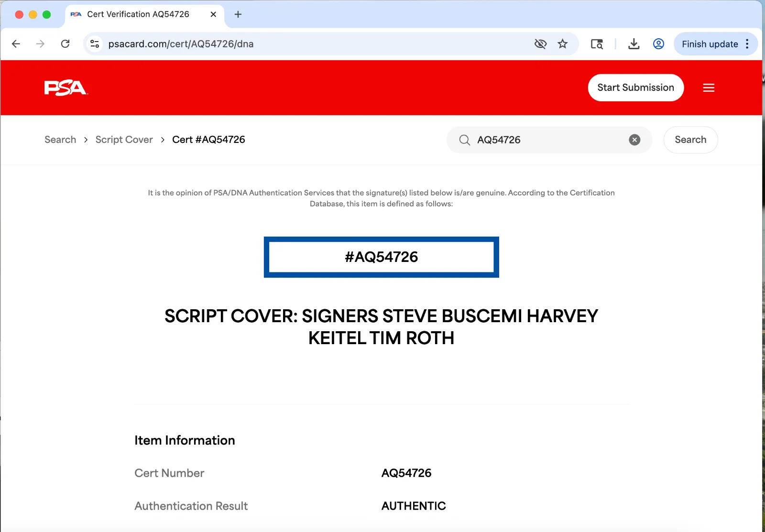The width and height of the screenshot is (765, 532).
Task: Click into the AQ54726 search field
Action: click(x=549, y=140)
